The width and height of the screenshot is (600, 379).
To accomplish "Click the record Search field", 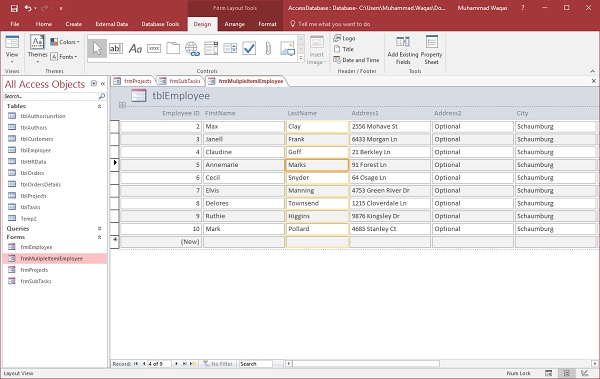I will pyautogui.click(x=256, y=364).
